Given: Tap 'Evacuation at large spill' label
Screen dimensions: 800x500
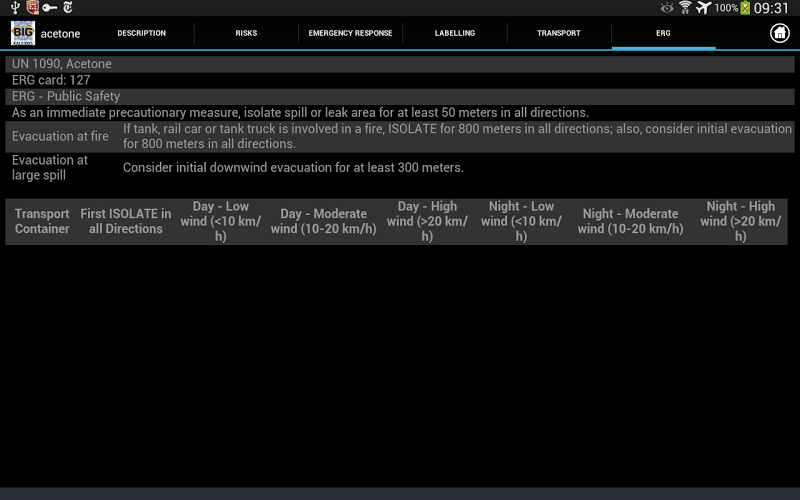Looking at the screenshot, I should (50, 167).
